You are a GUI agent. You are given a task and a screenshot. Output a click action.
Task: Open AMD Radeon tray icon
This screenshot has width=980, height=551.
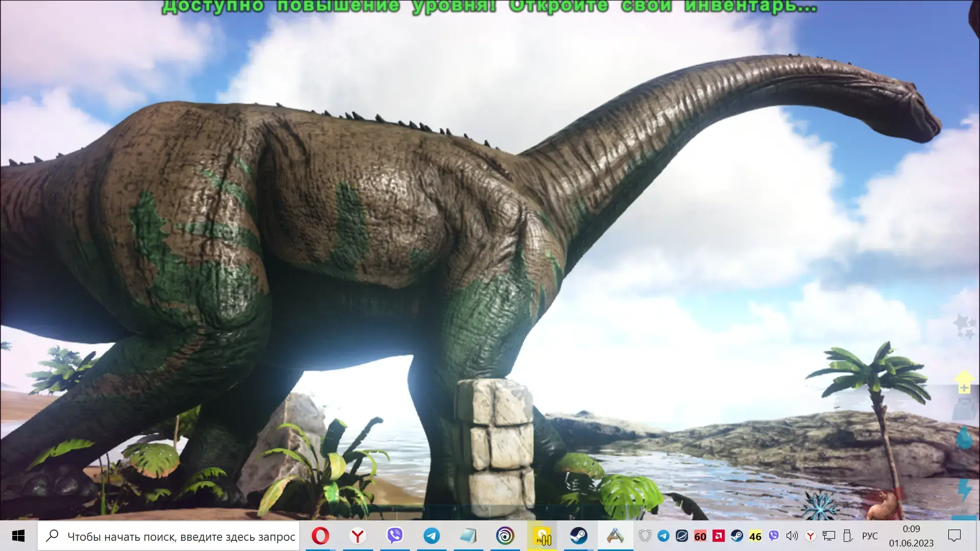click(719, 536)
